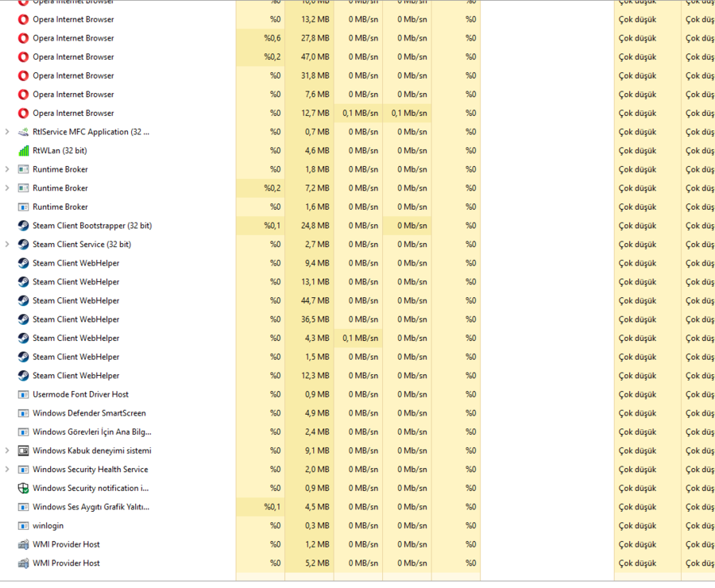
Task: Click the Windows Security notification shield icon
Action: point(23,488)
